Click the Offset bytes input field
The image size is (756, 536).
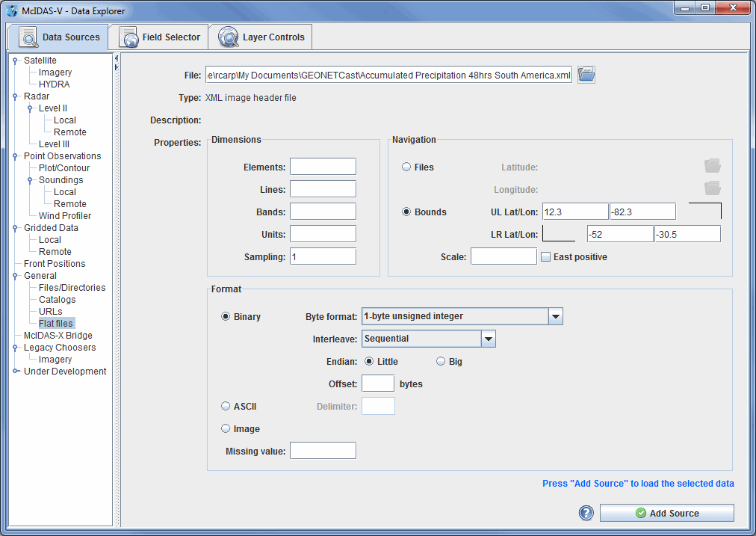(378, 383)
